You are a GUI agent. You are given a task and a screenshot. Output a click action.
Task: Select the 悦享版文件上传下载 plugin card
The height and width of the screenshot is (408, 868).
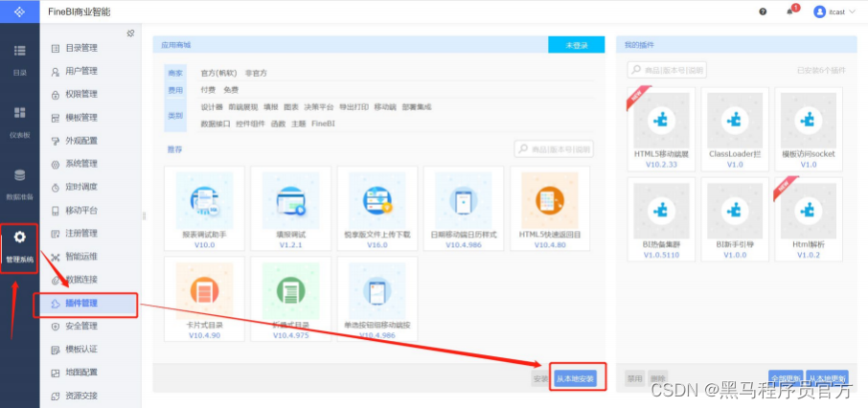pos(377,208)
